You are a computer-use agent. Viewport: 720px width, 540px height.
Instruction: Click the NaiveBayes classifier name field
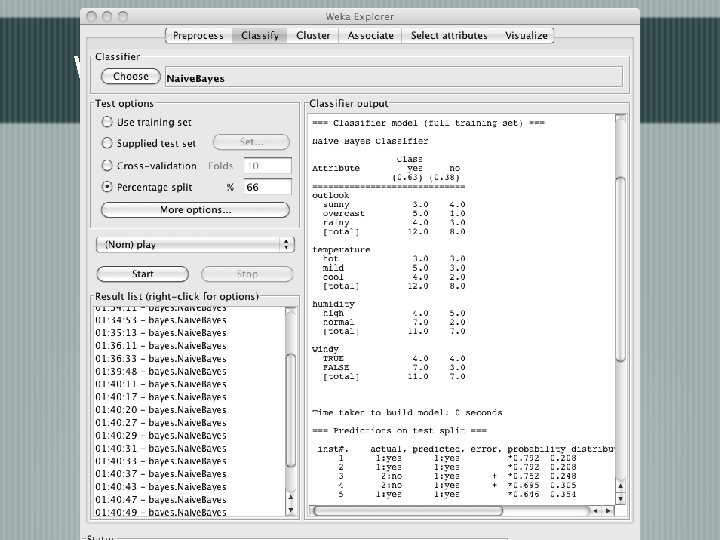pyautogui.click(x=390, y=78)
